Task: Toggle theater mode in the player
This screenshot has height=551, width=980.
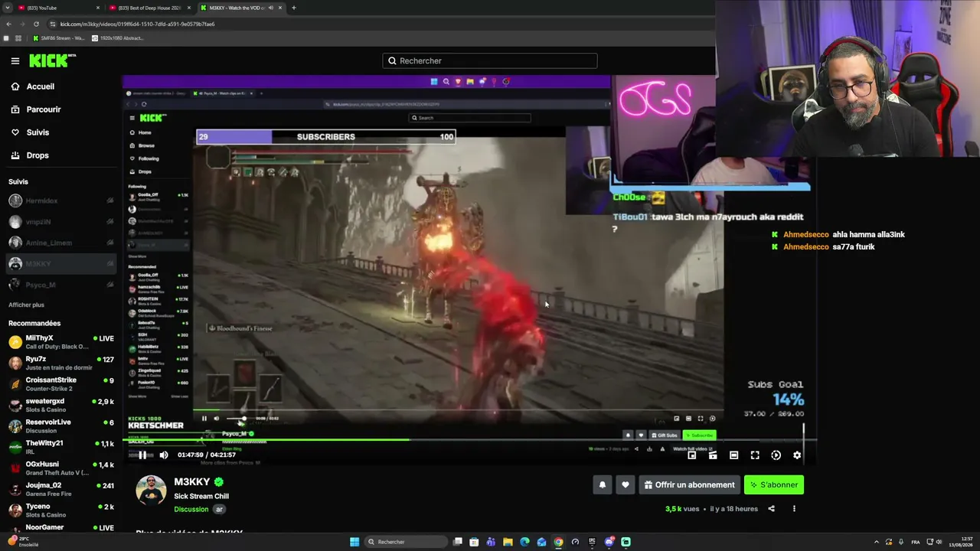Action: tap(733, 455)
